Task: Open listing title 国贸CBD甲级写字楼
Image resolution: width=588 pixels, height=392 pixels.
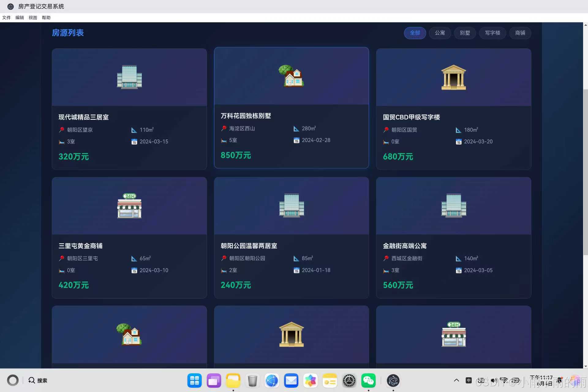Action: pos(411,117)
